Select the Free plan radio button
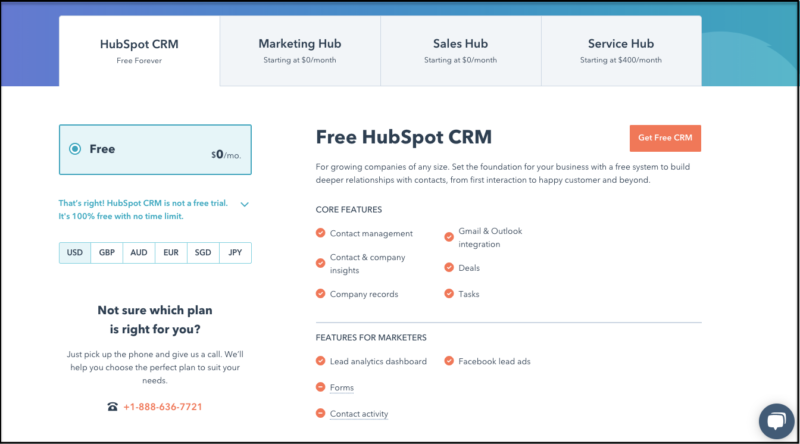The image size is (800, 444). point(75,149)
